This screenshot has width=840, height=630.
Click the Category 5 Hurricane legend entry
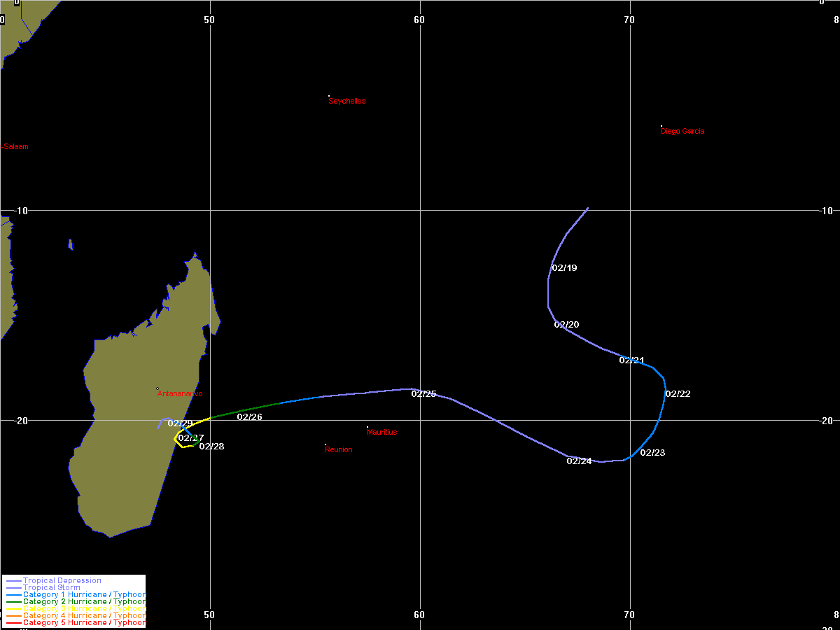point(84,622)
